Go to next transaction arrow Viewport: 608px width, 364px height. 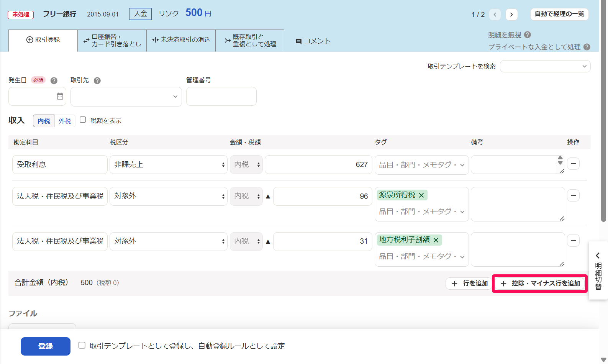pos(511,15)
